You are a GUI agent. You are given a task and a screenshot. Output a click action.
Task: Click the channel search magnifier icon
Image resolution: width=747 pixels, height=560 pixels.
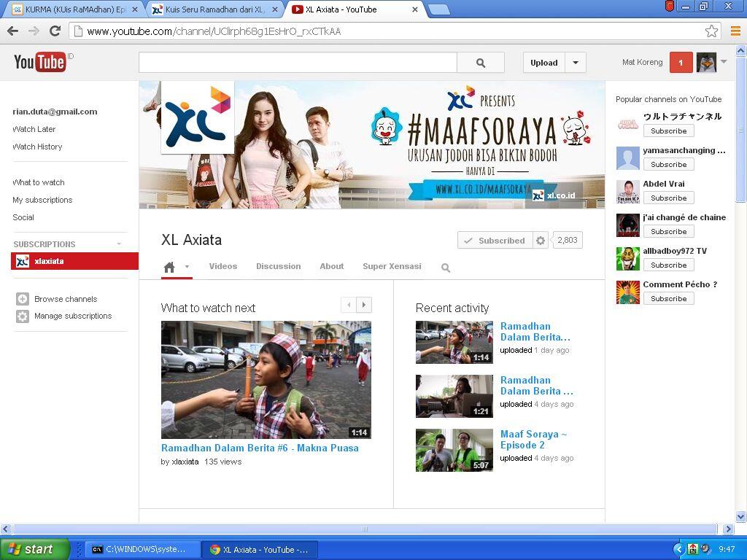click(446, 268)
